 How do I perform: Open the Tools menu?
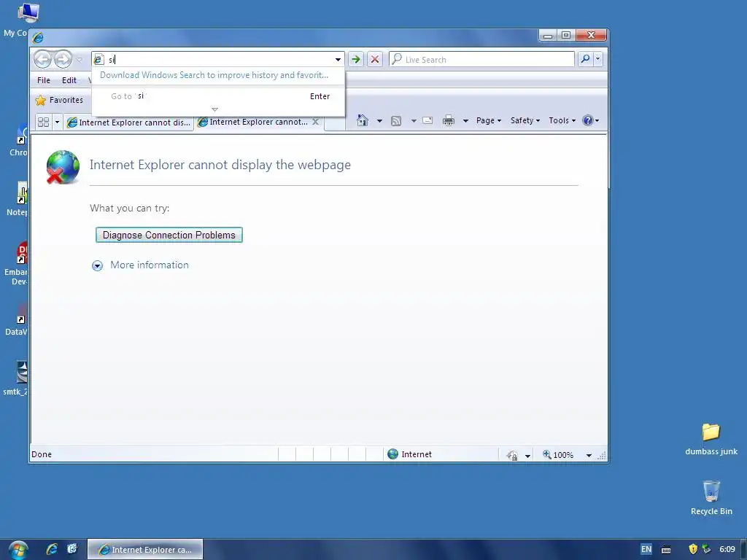tap(562, 120)
